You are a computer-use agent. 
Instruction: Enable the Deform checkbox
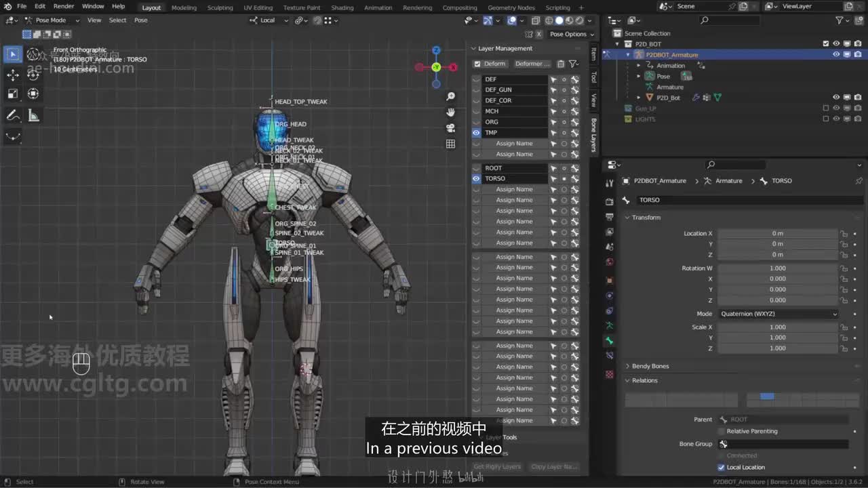click(477, 64)
